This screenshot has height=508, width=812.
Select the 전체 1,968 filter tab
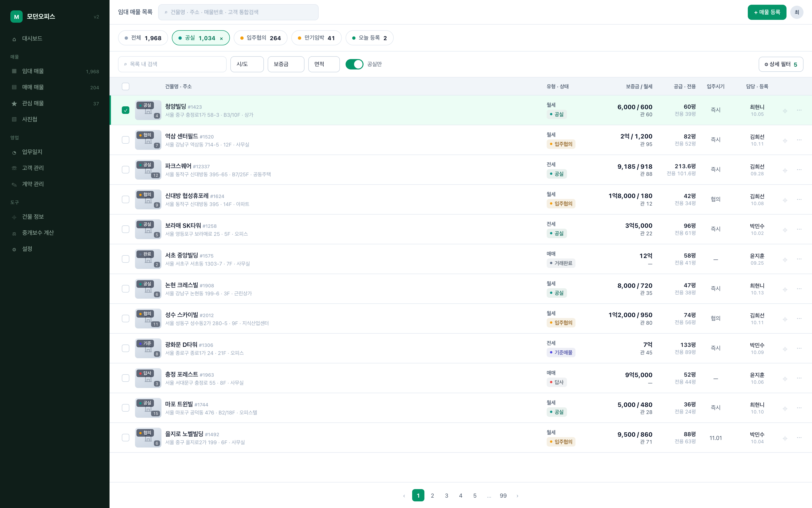point(143,38)
